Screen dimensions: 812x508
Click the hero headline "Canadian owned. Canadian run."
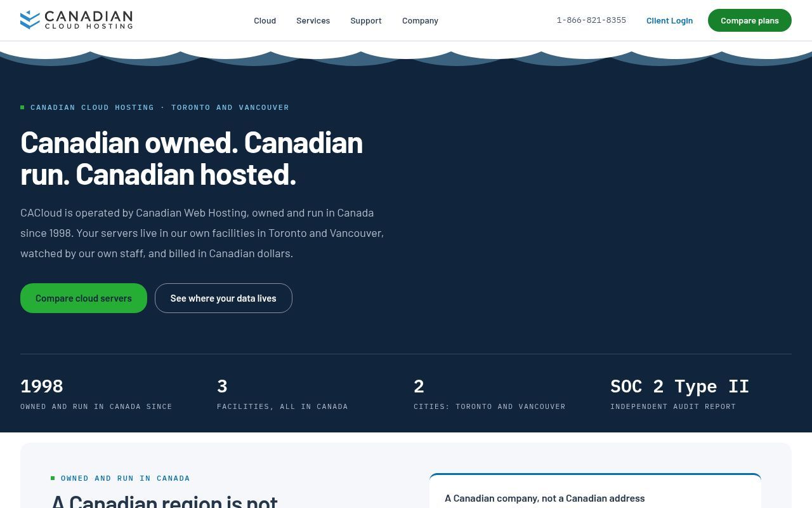click(192, 158)
